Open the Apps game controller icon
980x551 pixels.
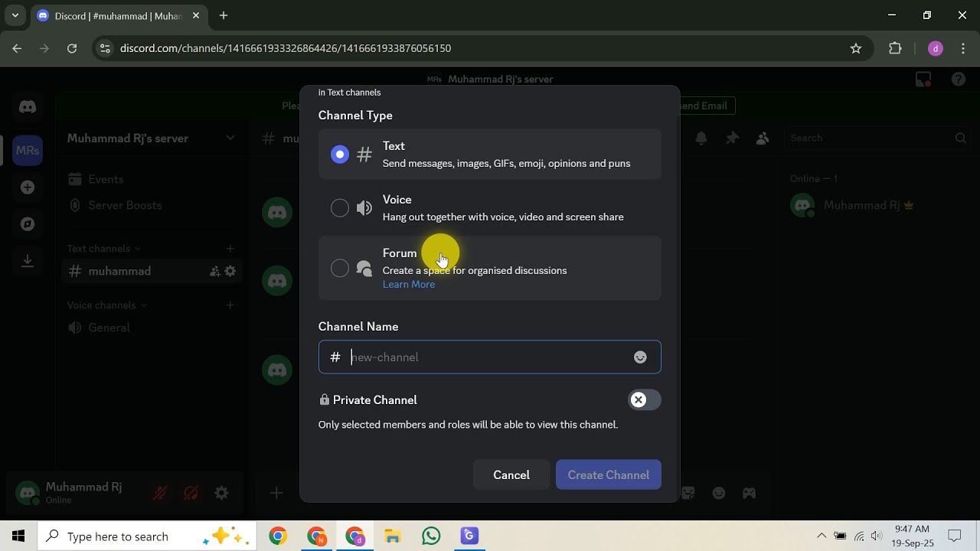tap(749, 494)
